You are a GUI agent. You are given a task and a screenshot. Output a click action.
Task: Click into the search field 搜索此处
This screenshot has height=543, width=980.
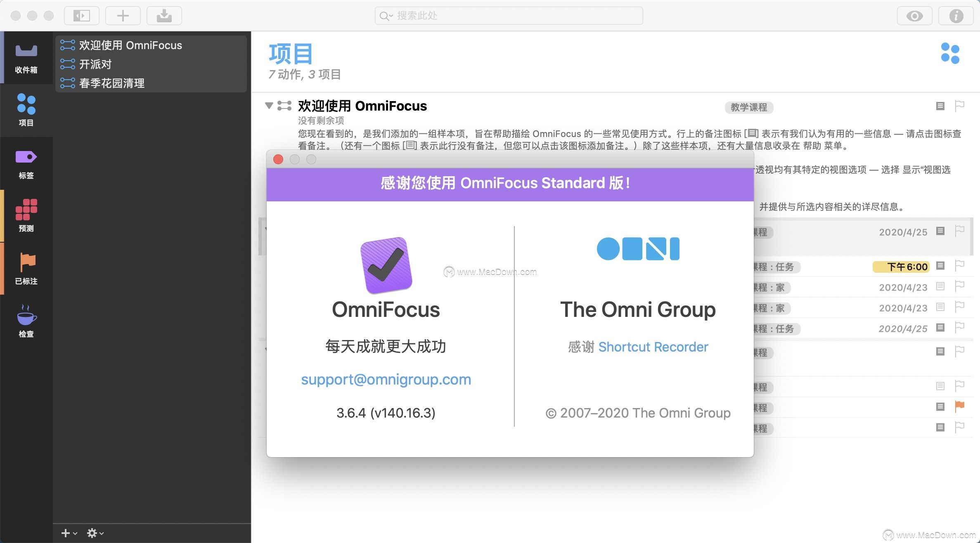click(x=509, y=16)
